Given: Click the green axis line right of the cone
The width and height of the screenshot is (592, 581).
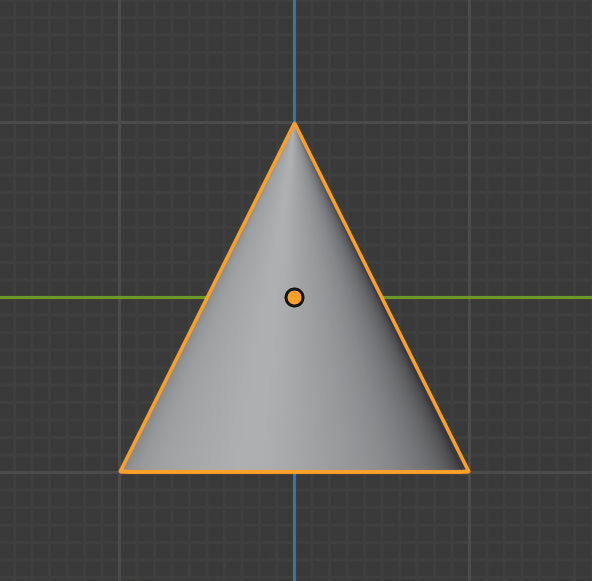Looking at the screenshot, I should pos(487,298).
